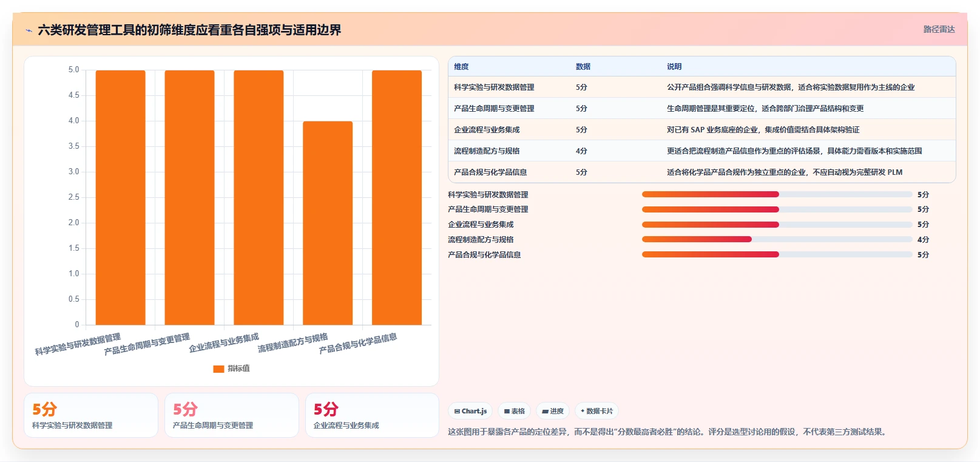Select the Chart.js chip
980x462 pixels.
pos(470,411)
